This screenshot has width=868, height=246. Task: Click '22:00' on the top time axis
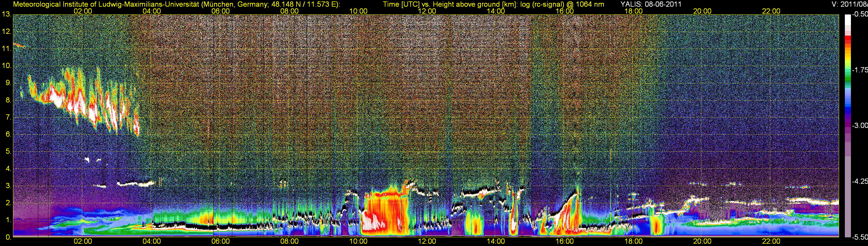[x=771, y=11]
